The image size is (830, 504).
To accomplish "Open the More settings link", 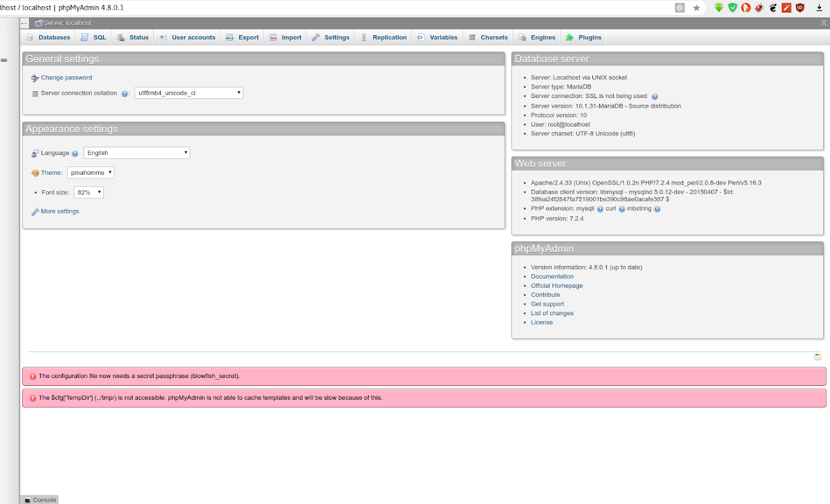I will [x=60, y=212].
